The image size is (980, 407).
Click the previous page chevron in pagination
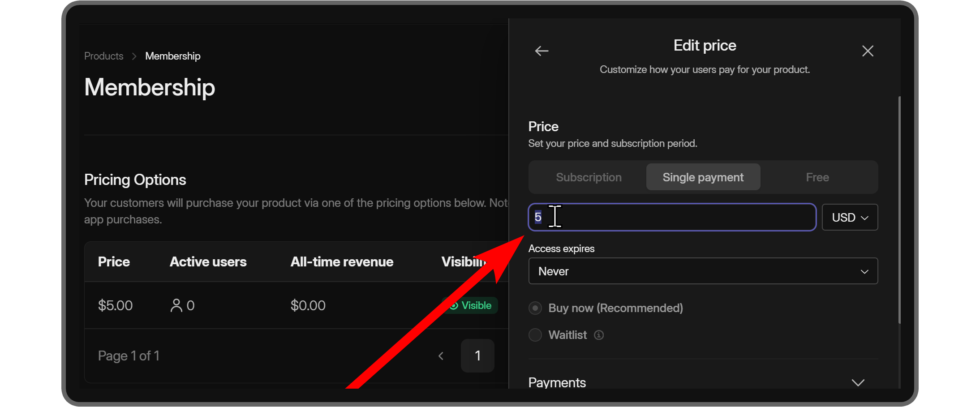pyautogui.click(x=441, y=356)
